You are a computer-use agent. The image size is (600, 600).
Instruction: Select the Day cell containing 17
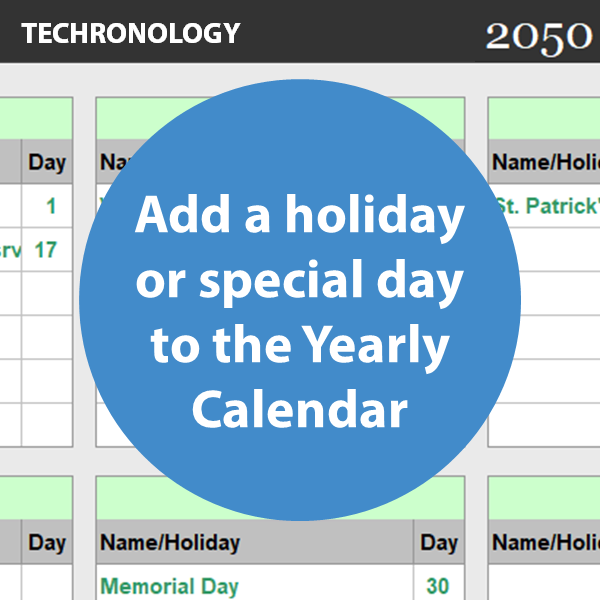(x=46, y=249)
